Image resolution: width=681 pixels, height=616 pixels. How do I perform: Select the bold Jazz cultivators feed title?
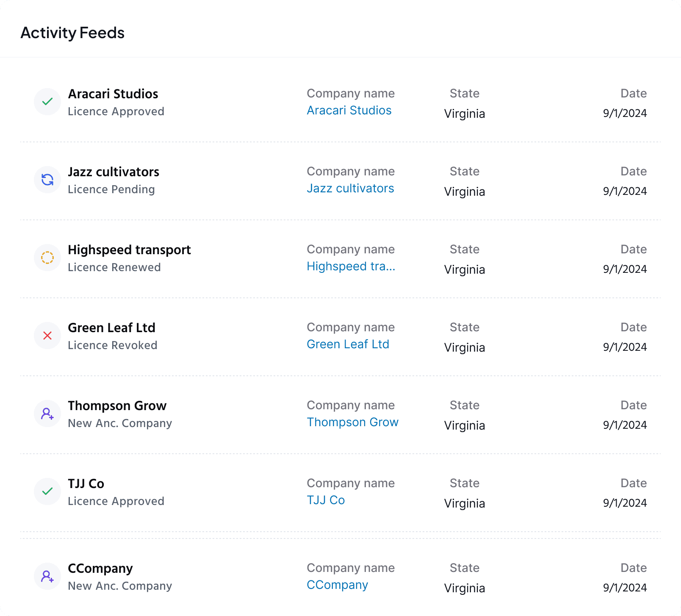113,172
